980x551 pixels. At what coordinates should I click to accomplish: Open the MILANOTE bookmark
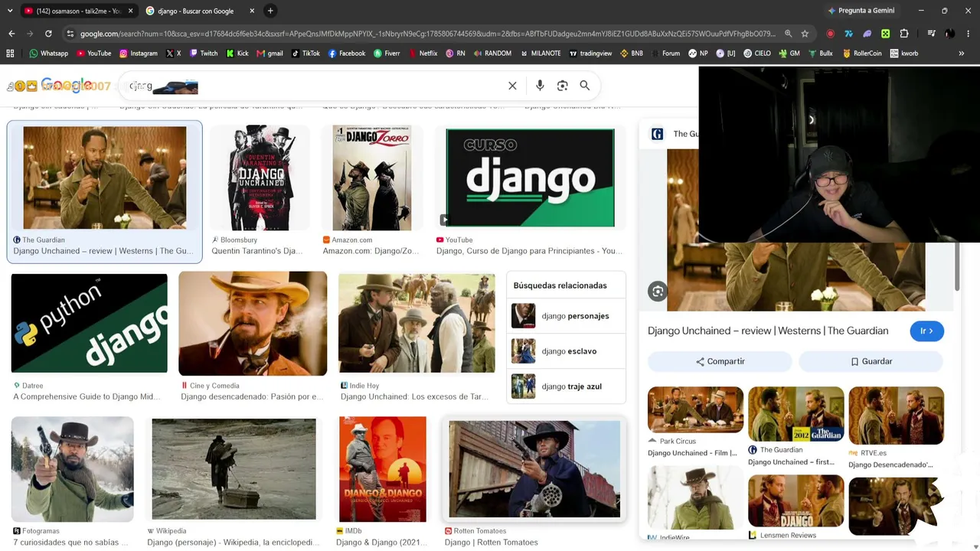(540, 54)
